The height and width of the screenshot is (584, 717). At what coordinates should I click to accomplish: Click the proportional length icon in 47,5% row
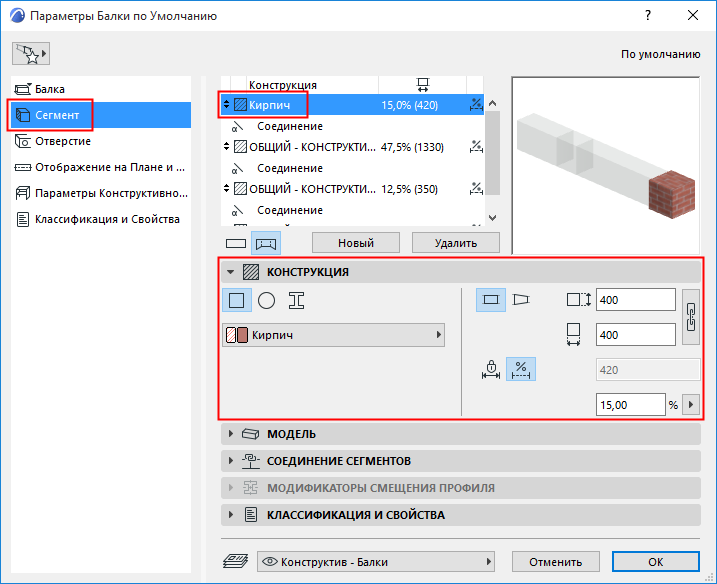(x=476, y=147)
